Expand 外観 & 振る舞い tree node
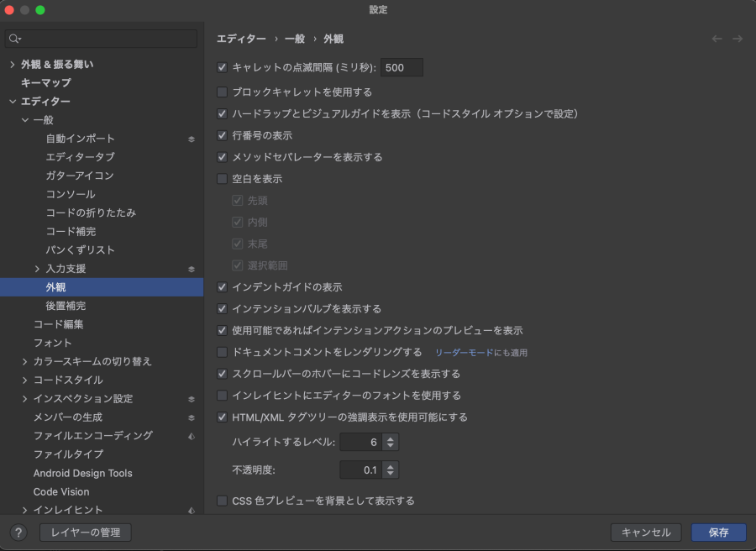 (x=13, y=64)
